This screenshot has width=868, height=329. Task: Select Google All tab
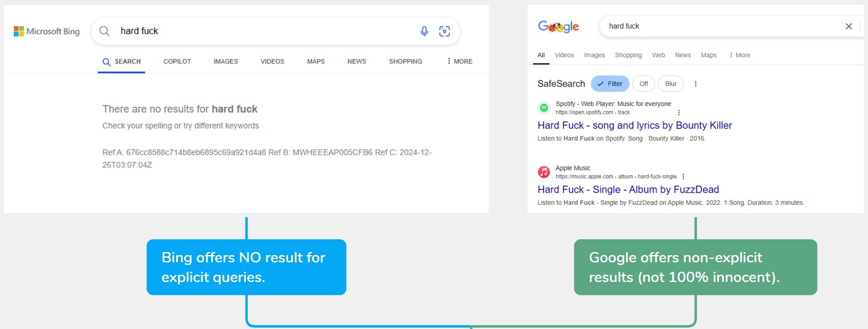[x=541, y=55]
